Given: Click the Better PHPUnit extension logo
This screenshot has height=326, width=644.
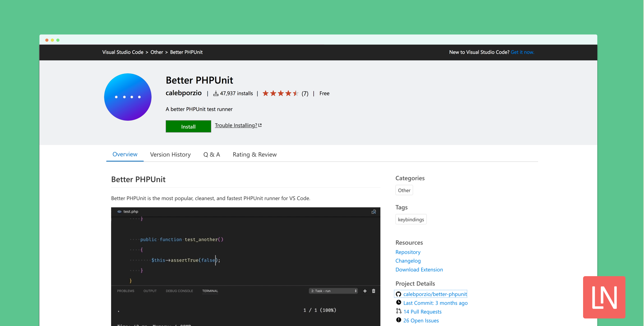Looking at the screenshot, I should pyautogui.click(x=128, y=97).
